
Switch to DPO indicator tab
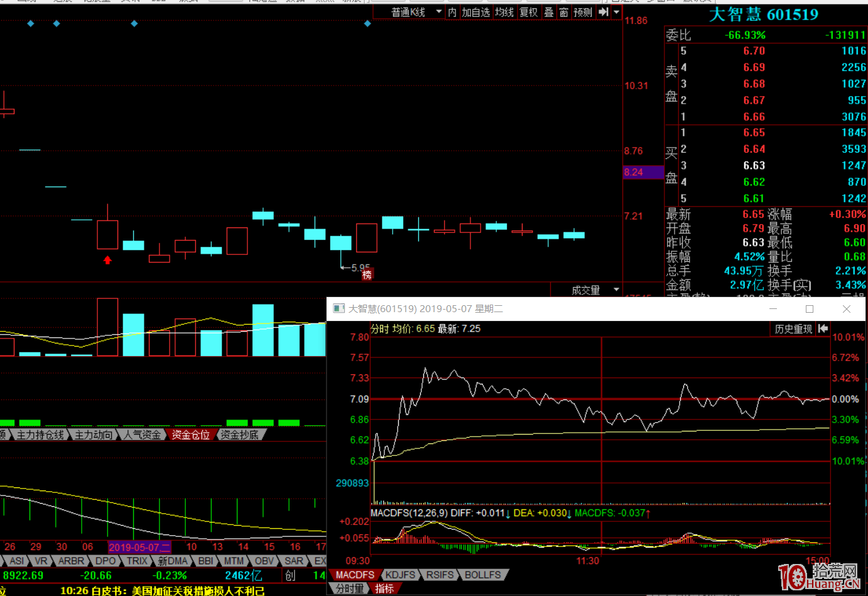106,561
